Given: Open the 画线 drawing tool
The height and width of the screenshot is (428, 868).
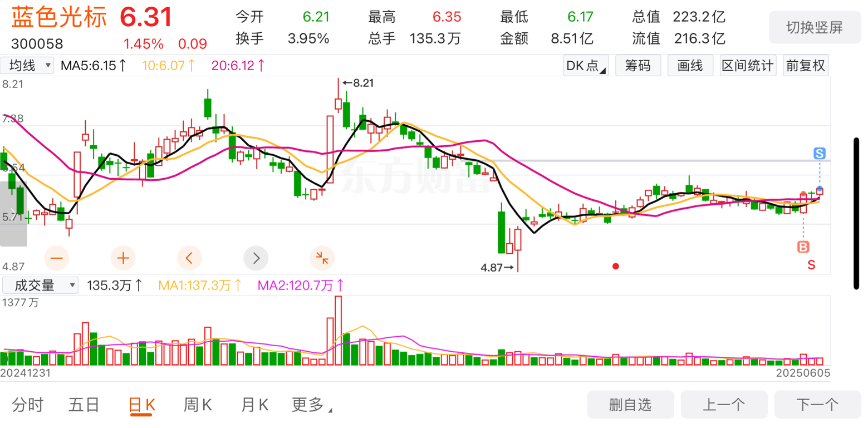Looking at the screenshot, I should pyautogui.click(x=690, y=66).
